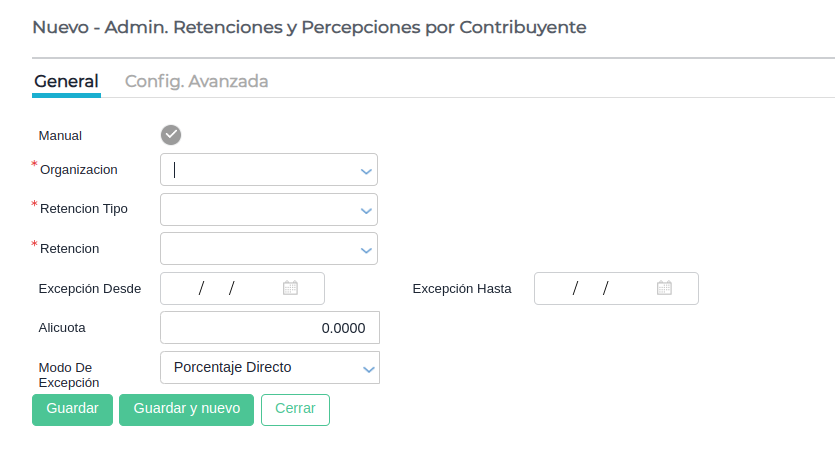Click the Guardar y nuevo button
Screen dimensions: 835x465
(x=187, y=409)
